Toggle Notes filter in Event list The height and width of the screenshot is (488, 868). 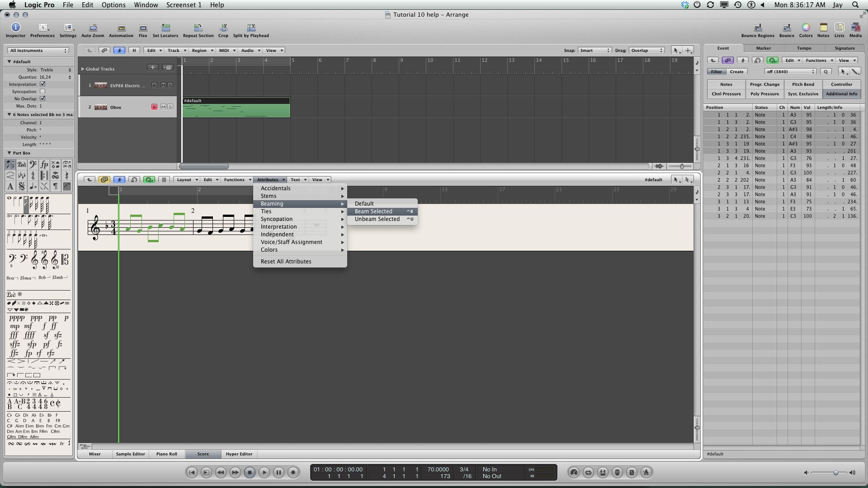tap(726, 84)
